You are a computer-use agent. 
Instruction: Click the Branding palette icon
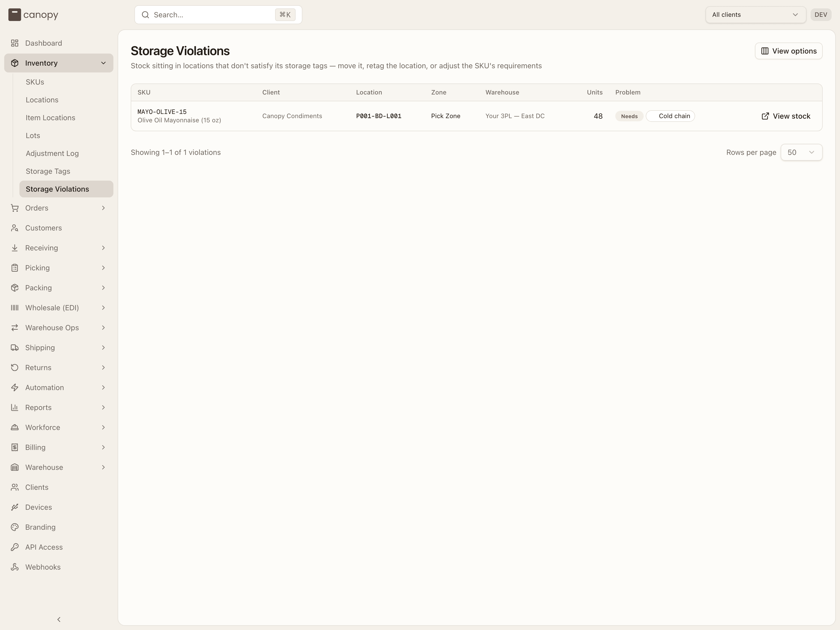tap(14, 527)
